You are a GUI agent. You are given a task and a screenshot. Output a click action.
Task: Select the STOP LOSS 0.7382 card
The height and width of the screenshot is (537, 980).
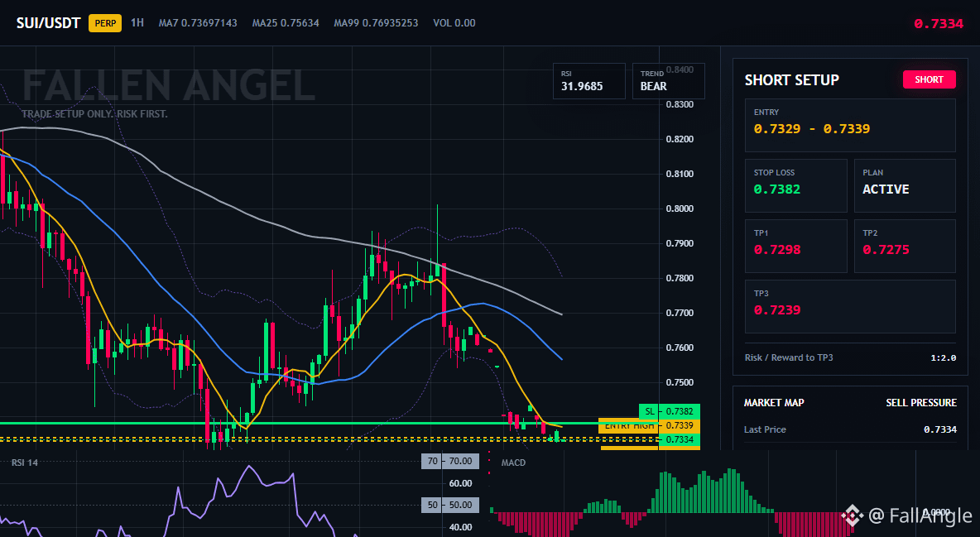[x=795, y=185]
